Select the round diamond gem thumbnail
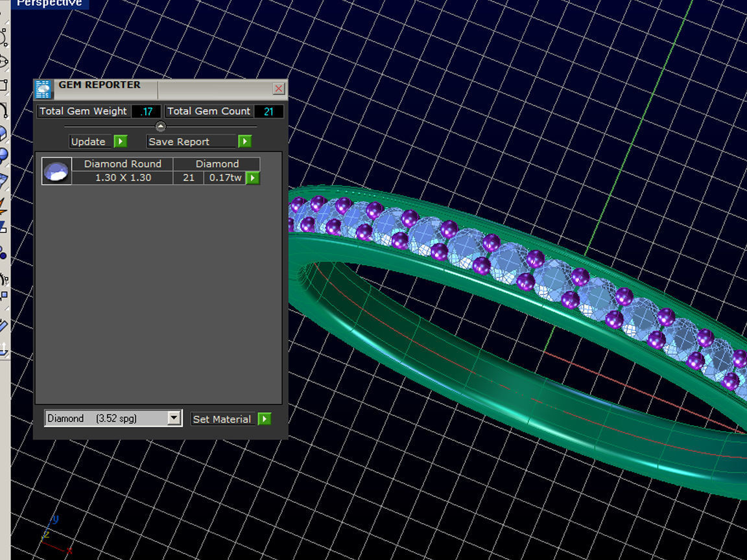 tap(56, 171)
